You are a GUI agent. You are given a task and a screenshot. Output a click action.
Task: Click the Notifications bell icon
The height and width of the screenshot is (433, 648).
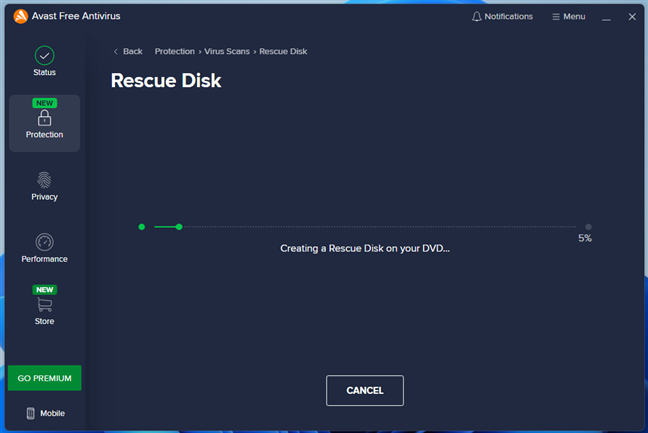point(476,17)
